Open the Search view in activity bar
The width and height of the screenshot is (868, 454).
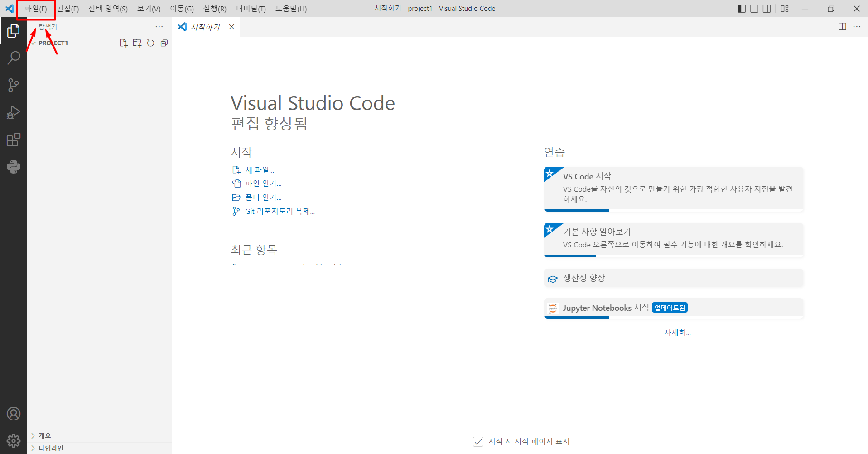point(14,58)
